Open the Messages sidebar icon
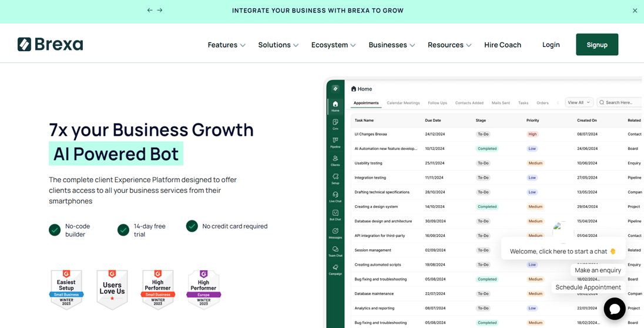 335,233
